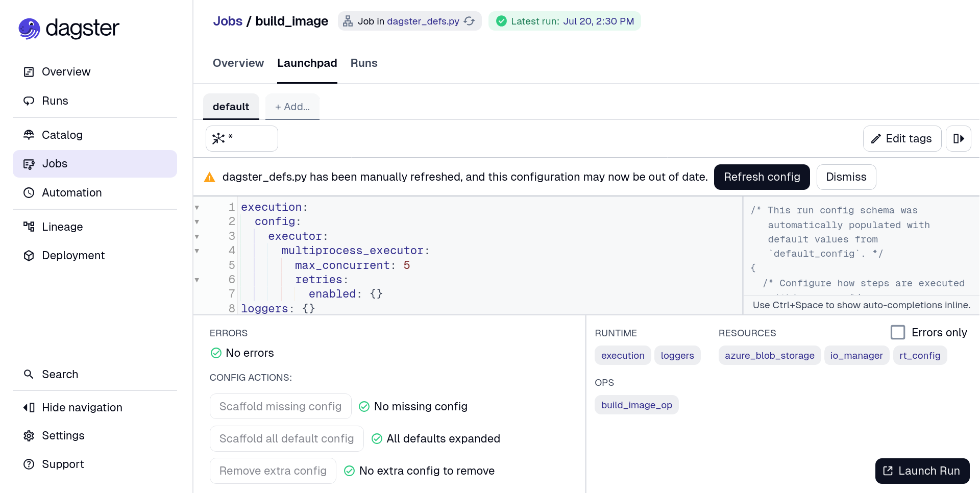The height and width of the screenshot is (493, 980).
Task: Select the rt_config resource tag
Action: [920, 355]
